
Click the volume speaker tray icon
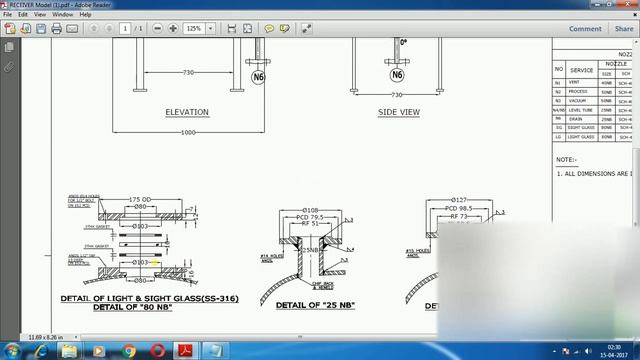[588, 351]
